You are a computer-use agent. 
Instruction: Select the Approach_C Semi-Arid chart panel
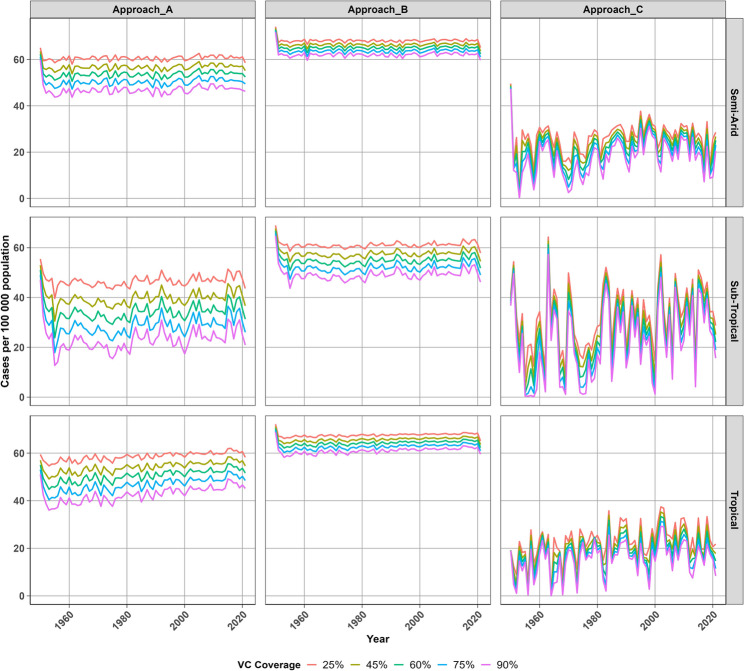point(613,112)
